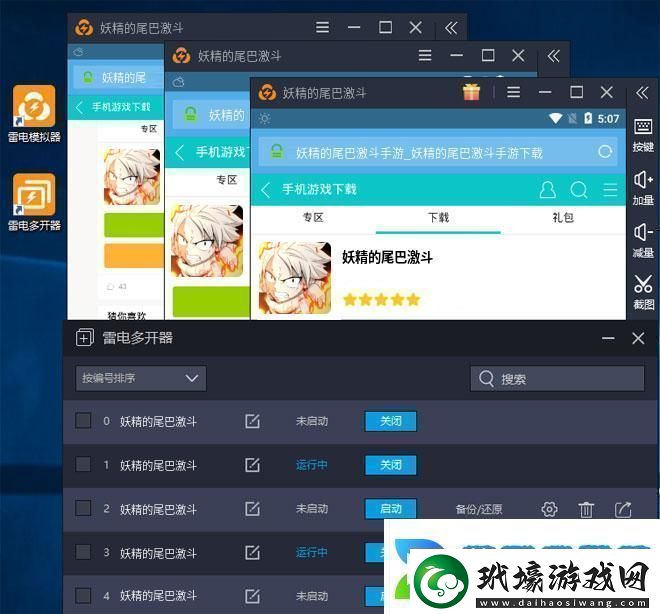Open the list menu icon in teal header

point(610,190)
